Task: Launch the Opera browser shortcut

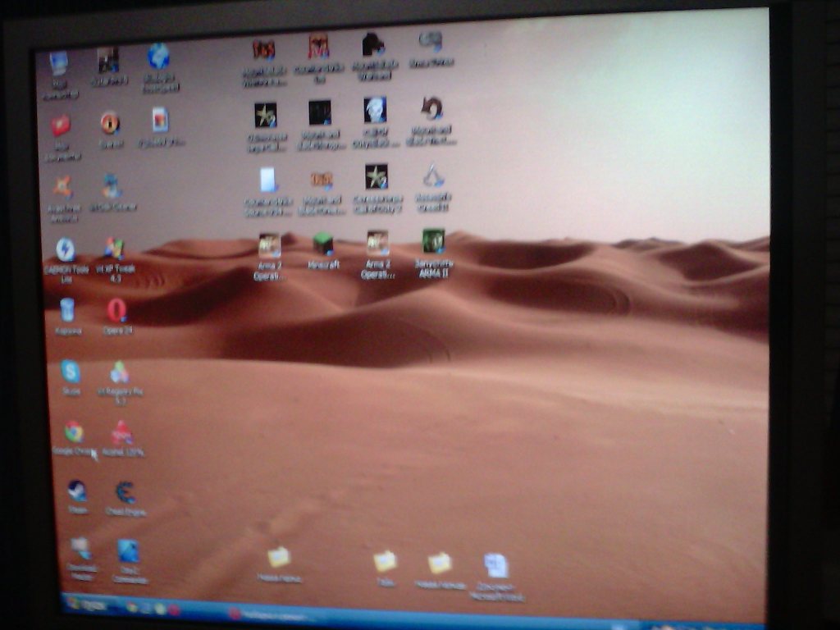Action: point(116,311)
